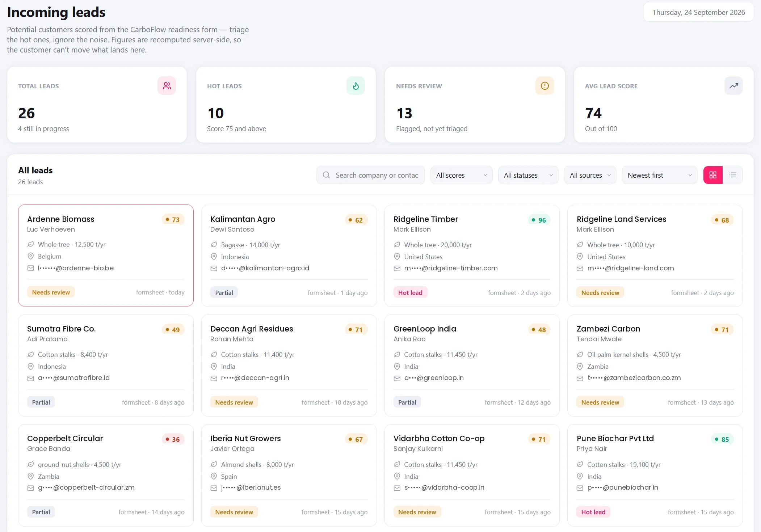Click the Hot Leads flame icon
Screen dimensions: 761x532
[356, 86]
